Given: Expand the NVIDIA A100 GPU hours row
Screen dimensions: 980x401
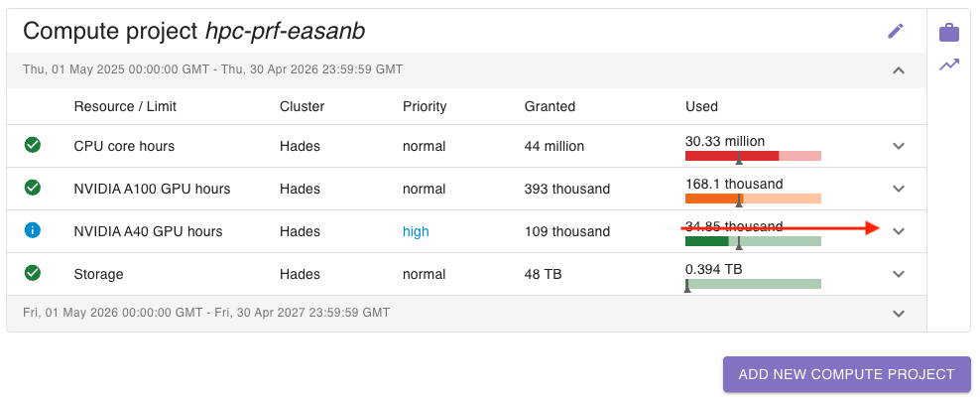Looking at the screenshot, I should point(899,189).
